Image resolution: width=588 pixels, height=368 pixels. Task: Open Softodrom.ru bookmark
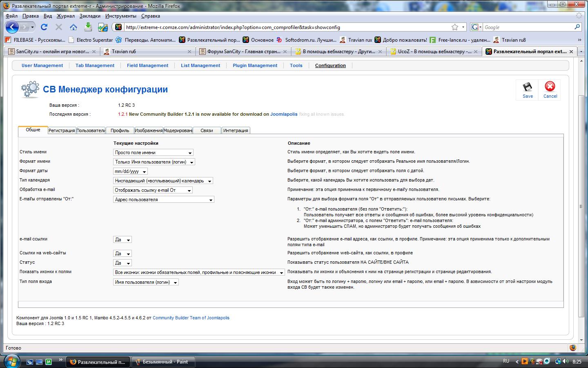click(x=306, y=40)
